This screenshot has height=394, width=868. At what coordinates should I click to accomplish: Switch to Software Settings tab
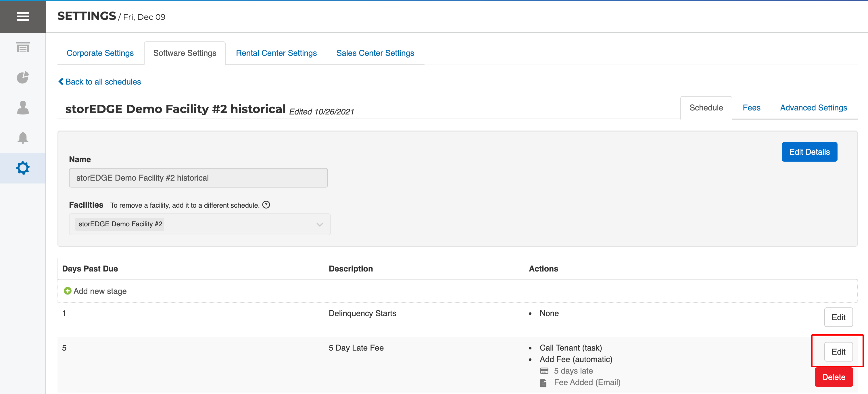point(185,53)
